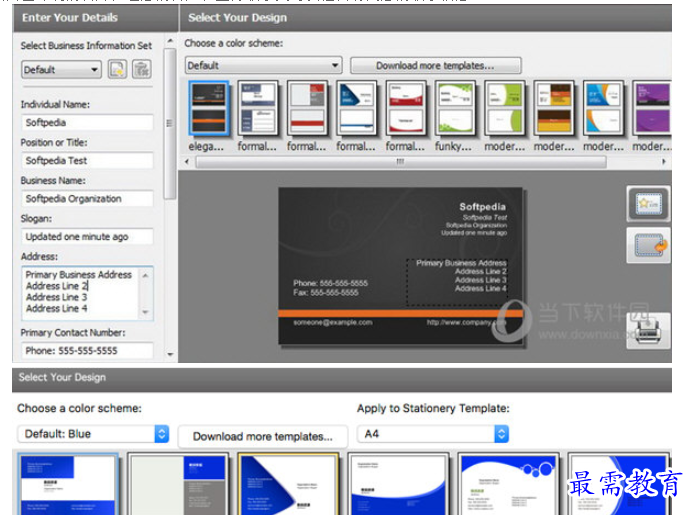Select the modern blue-orange template thumbnail

click(x=604, y=108)
